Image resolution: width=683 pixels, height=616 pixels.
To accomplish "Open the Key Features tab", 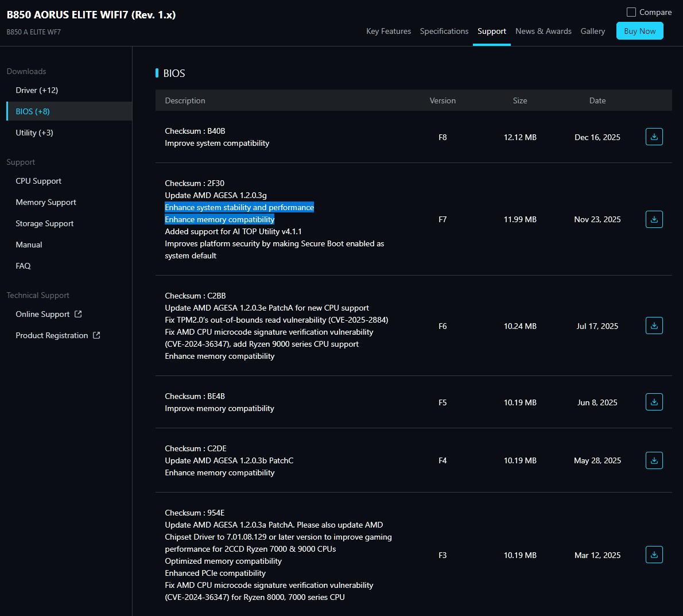I will tap(389, 32).
